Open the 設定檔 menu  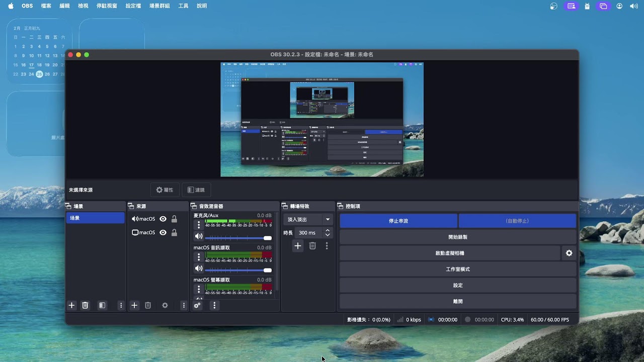pyautogui.click(x=133, y=6)
